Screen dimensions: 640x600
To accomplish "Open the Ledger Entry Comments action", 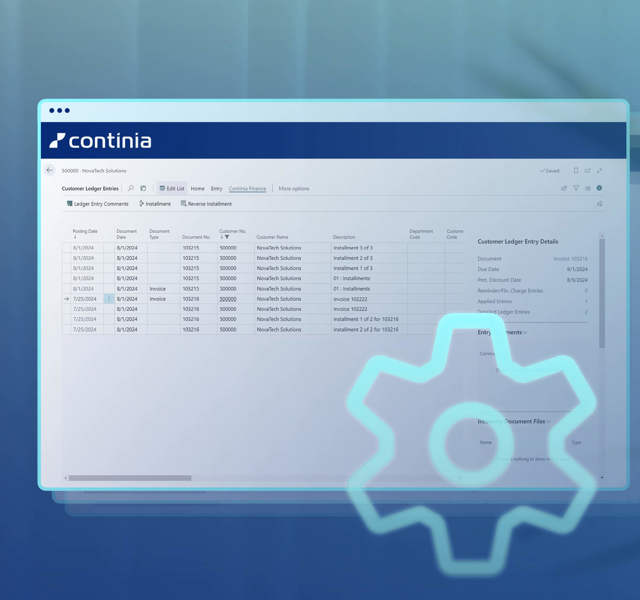I will (98, 204).
